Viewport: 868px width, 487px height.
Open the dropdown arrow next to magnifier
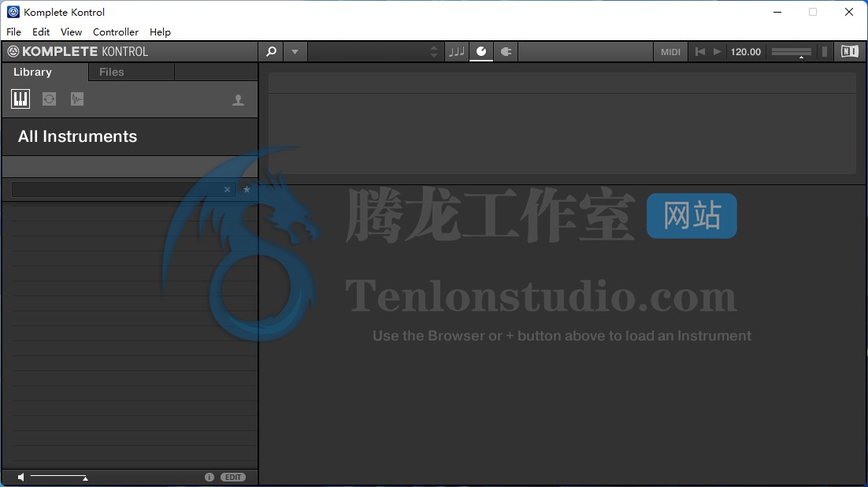tap(295, 51)
